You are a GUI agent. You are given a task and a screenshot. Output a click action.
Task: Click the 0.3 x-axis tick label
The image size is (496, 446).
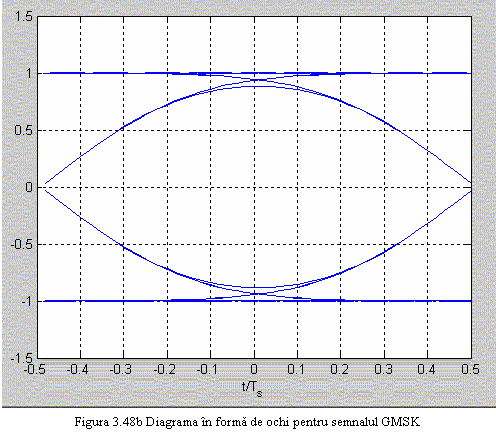(383, 369)
